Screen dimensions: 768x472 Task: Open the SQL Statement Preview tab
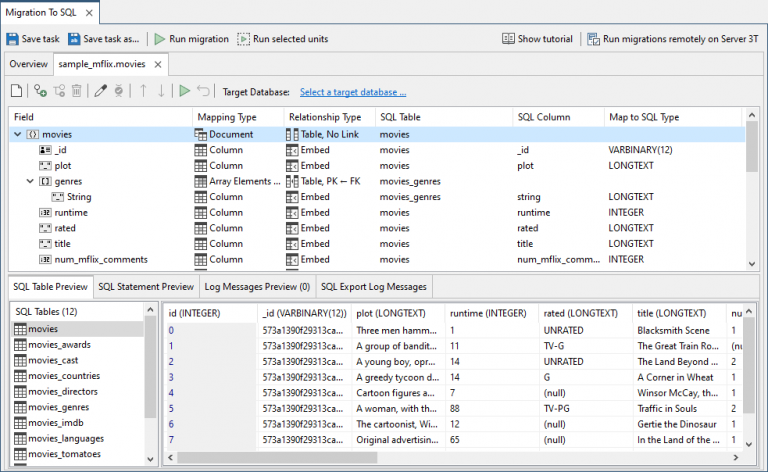146,287
